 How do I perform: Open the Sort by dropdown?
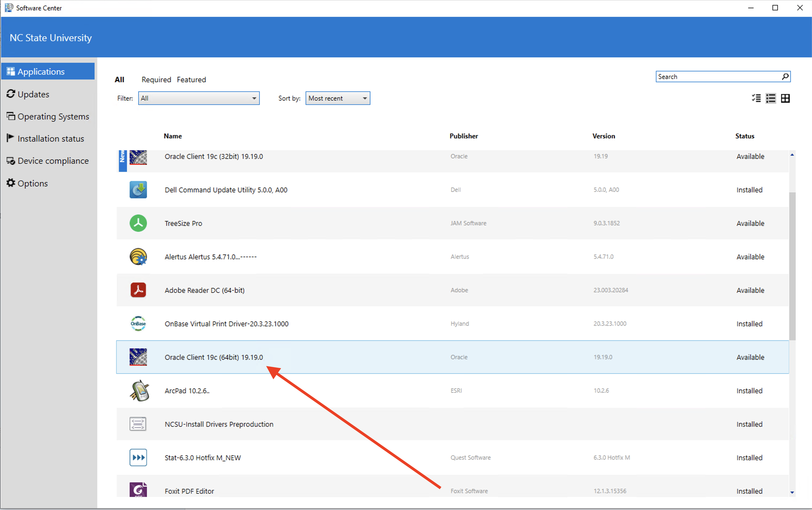coord(337,98)
